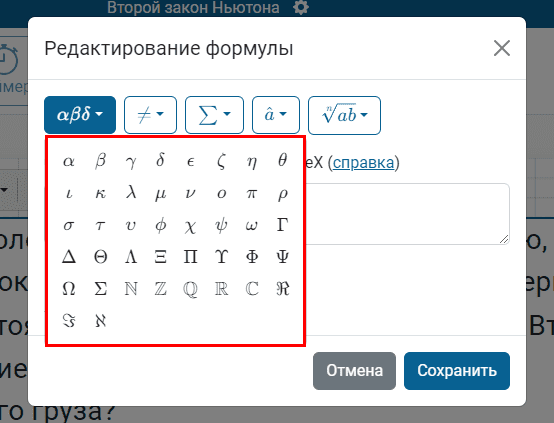Insert the Fraktur imaginary part symbol

tap(69, 321)
